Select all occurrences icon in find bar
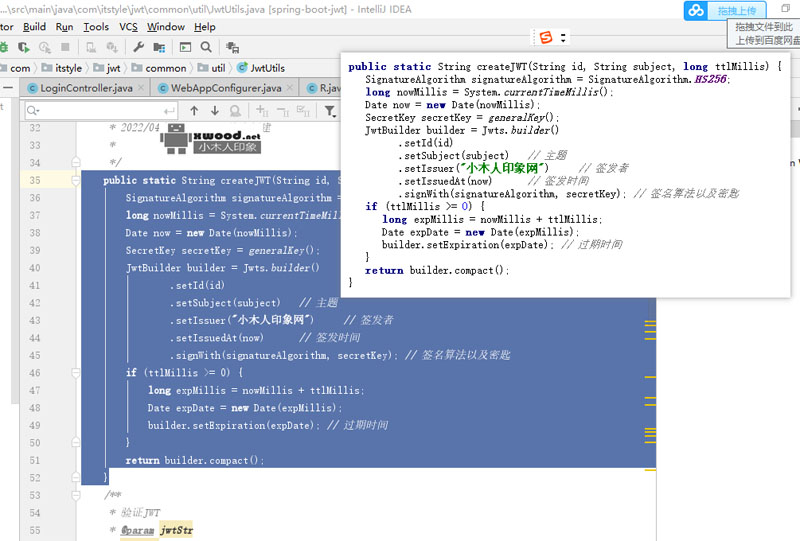 point(303,111)
